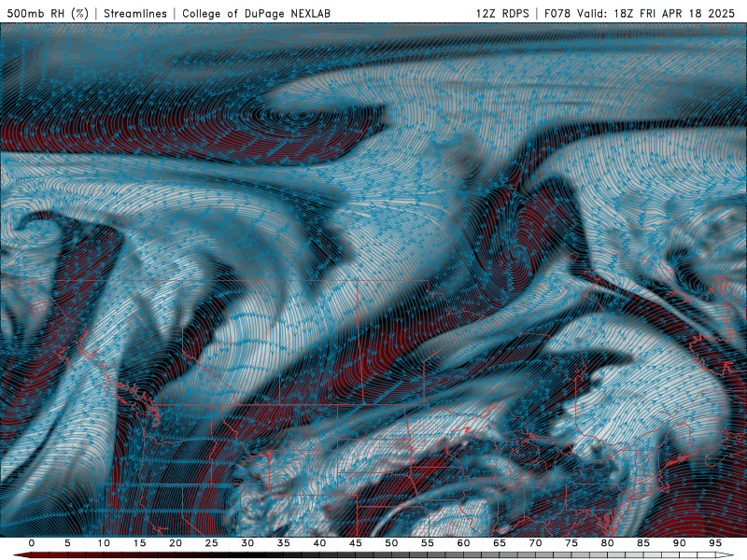747x560 pixels.
Task: Click the colorbar label "95"
Action: (x=715, y=543)
